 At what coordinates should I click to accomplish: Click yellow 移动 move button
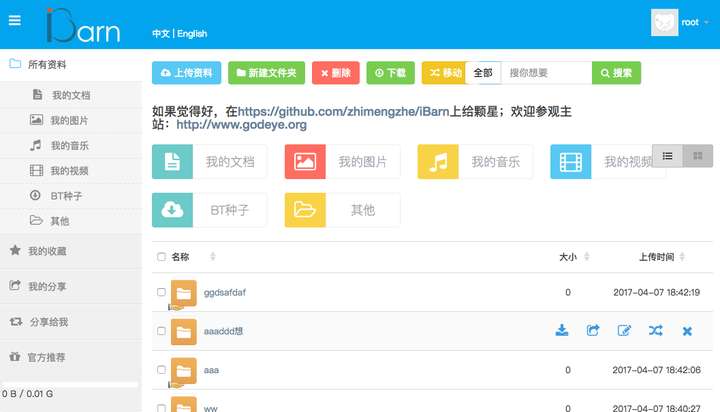(444, 73)
